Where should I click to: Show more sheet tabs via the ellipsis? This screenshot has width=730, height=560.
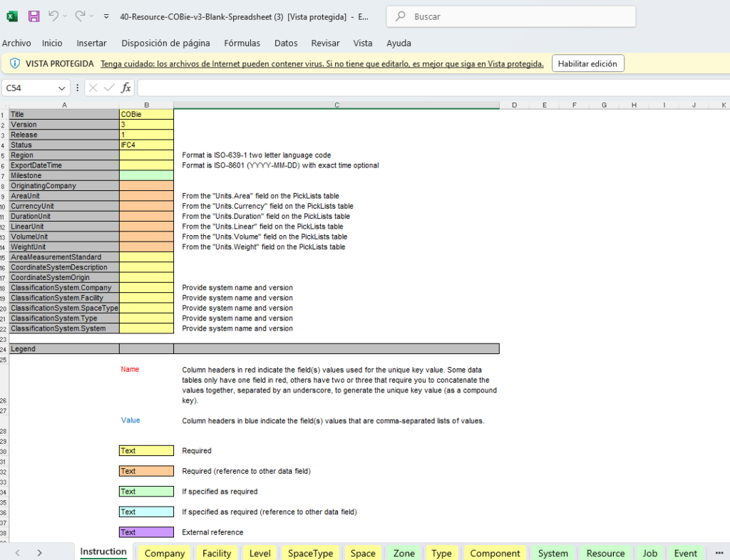[719, 553]
